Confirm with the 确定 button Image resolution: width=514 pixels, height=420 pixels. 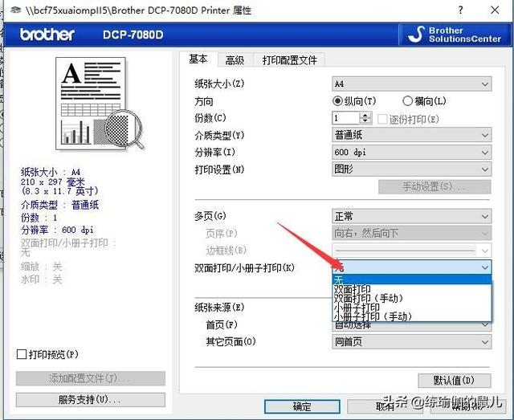[302, 406]
